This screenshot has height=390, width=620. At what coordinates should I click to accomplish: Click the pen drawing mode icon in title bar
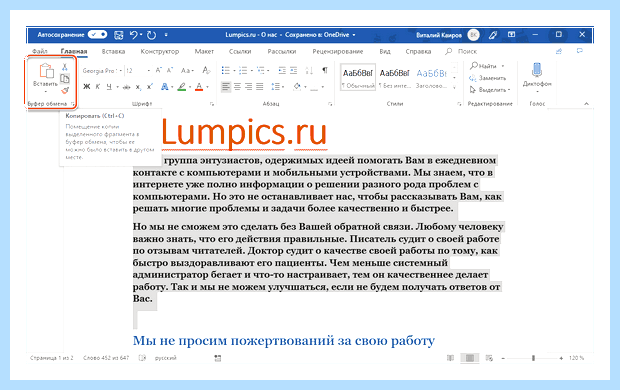pyautogui.click(x=493, y=35)
